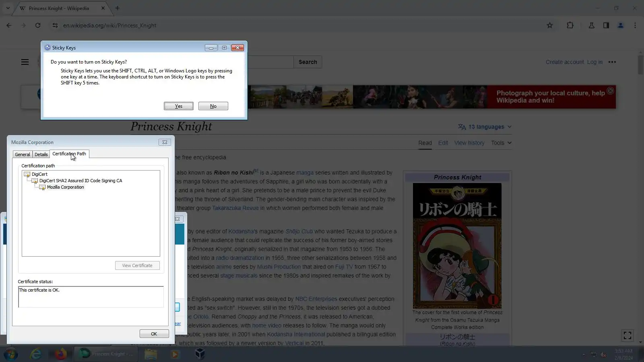Open Wikipedia's main hamburger menu
This screenshot has width=644, height=362.
[25, 62]
